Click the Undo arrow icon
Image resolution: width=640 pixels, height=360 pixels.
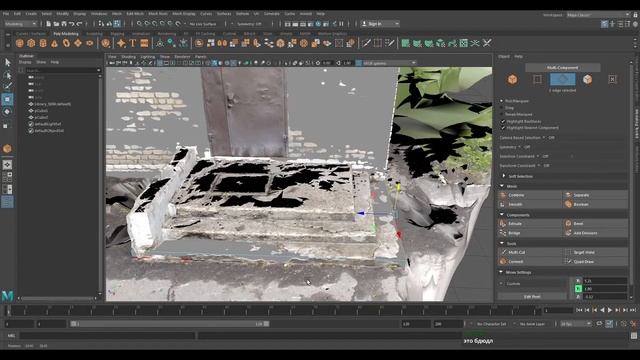(71, 24)
